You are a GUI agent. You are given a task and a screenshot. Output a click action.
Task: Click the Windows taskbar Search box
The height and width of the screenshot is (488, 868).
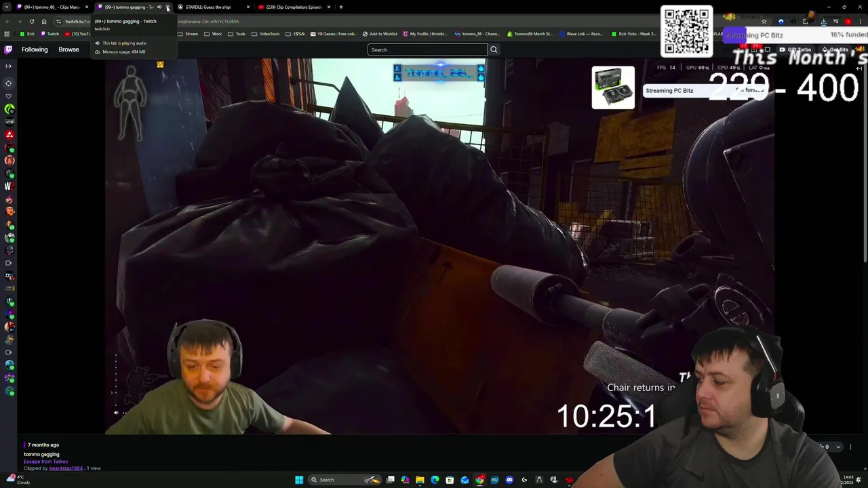coord(344,480)
